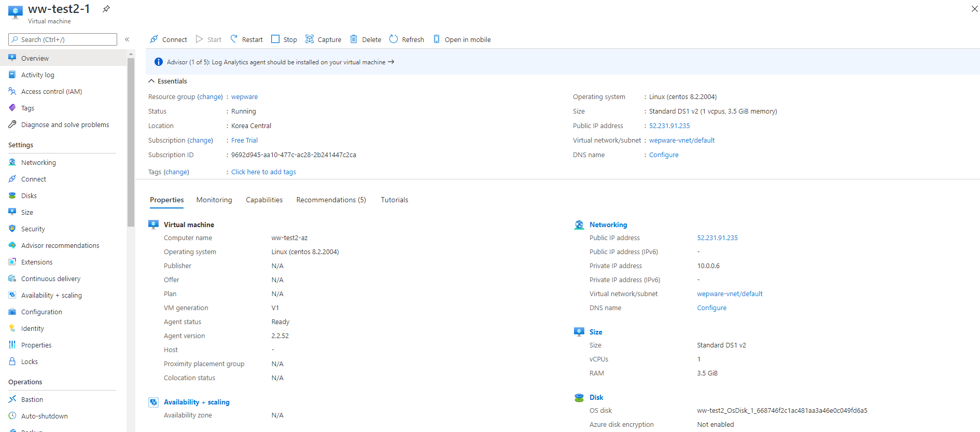This screenshot has height=432, width=980.
Task: Open Networking section public IP link
Action: [x=717, y=238]
